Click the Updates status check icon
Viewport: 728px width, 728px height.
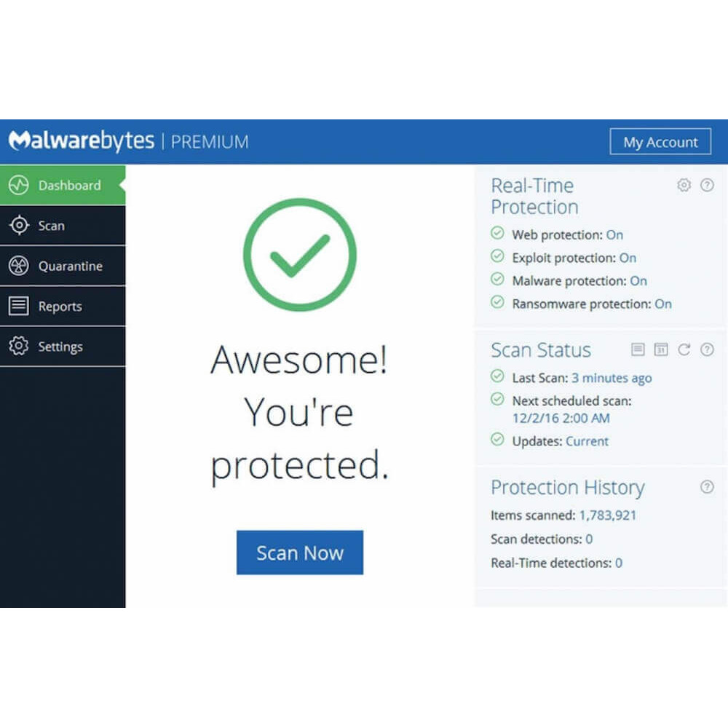click(x=497, y=439)
